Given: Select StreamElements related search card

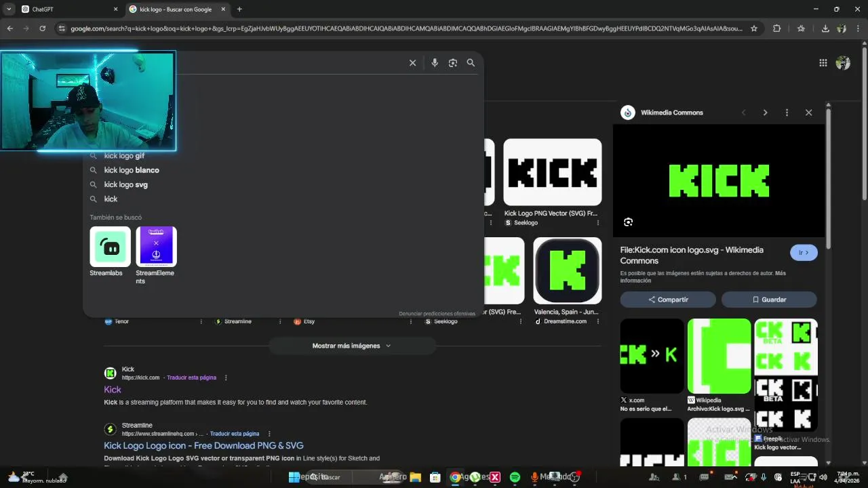Looking at the screenshot, I should 156,256.
